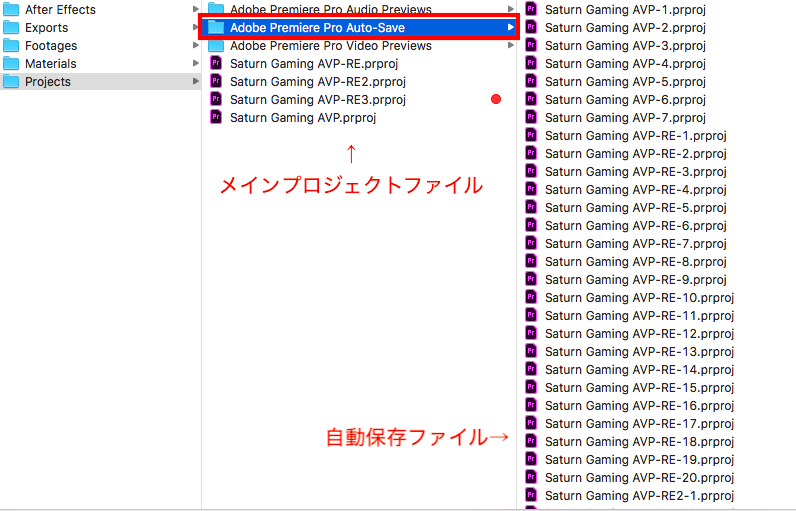This screenshot has height=511, width=796.
Task: Click the Premiere icon of Saturn Gaming AVP-RE-2.prproj
Action: pyautogui.click(x=531, y=153)
